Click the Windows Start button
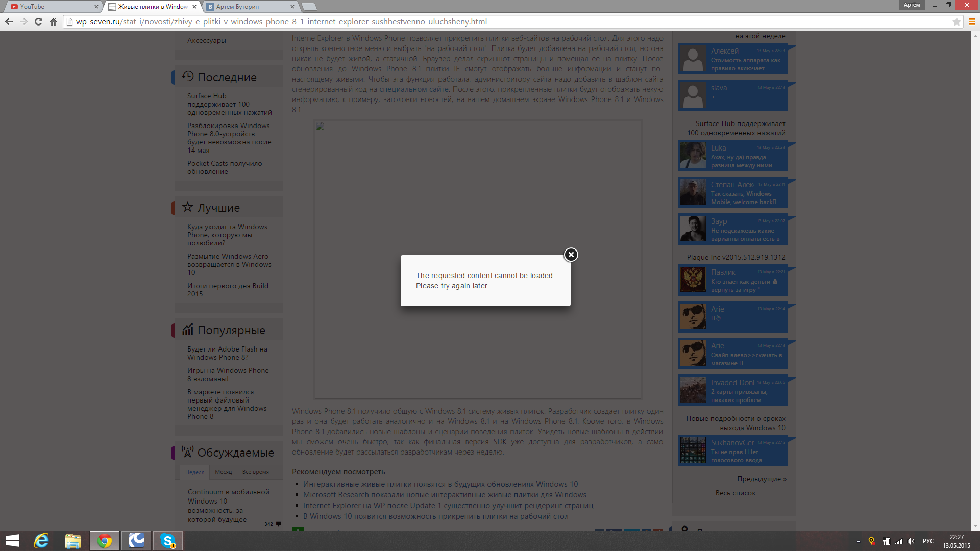This screenshot has height=551, width=980. 13,540
